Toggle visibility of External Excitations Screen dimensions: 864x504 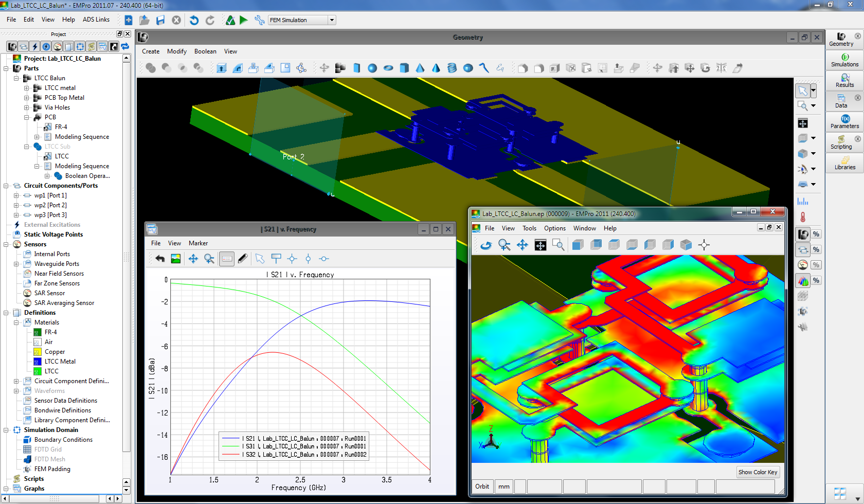17,224
